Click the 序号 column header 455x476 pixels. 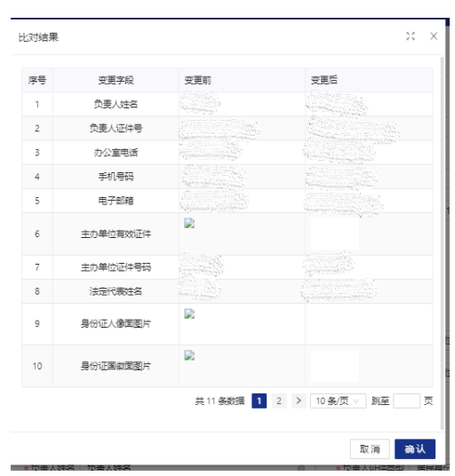click(x=37, y=80)
